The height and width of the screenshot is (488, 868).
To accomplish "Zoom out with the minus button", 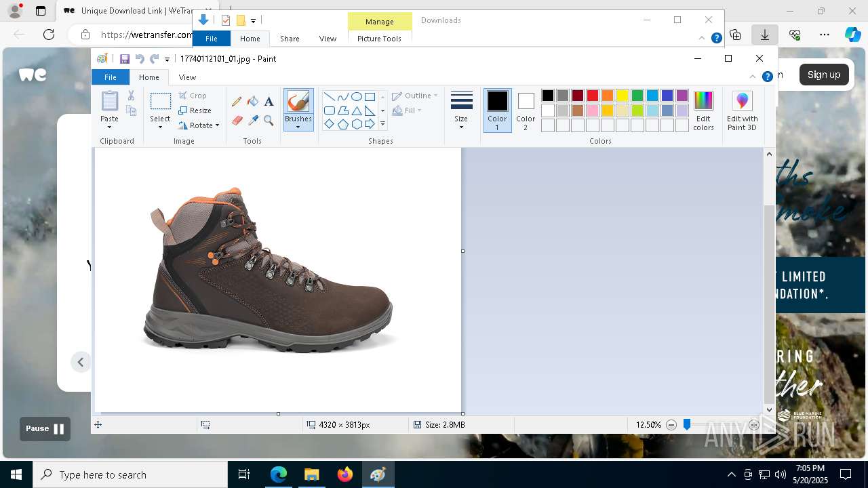I will tap(671, 425).
